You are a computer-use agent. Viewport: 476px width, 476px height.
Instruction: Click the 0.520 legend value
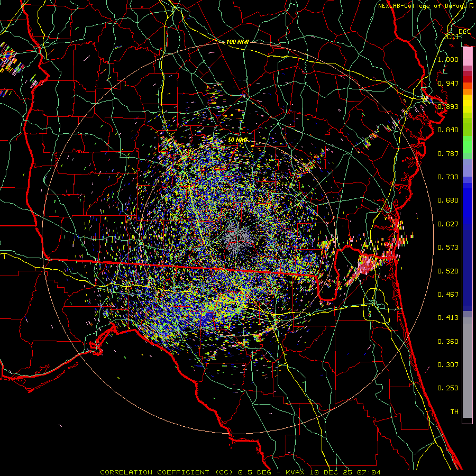coord(448,271)
